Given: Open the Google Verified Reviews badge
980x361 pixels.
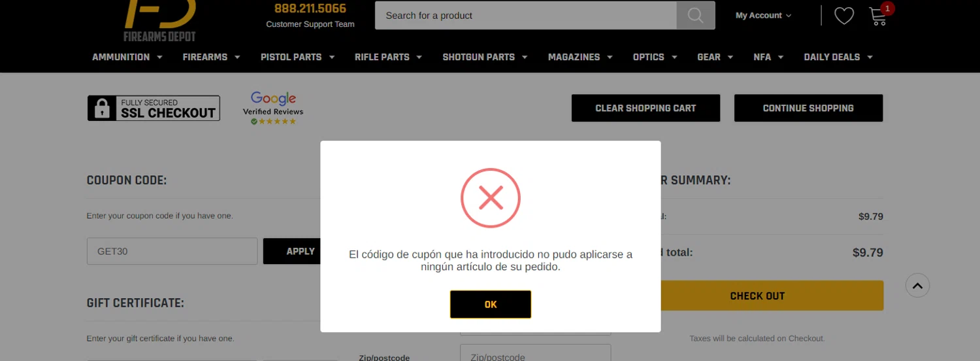Looking at the screenshot, I should (x=273, y=109).
